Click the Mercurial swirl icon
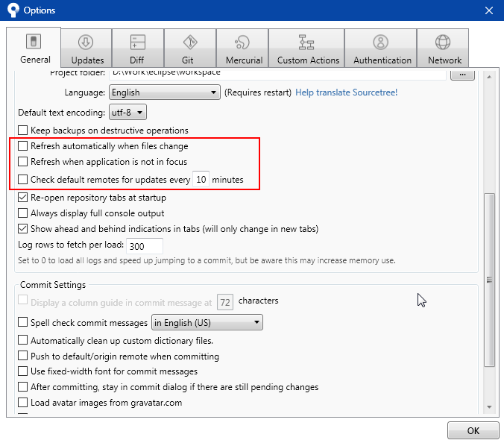The width and height of the screenshot is (504, 443). 242,42
